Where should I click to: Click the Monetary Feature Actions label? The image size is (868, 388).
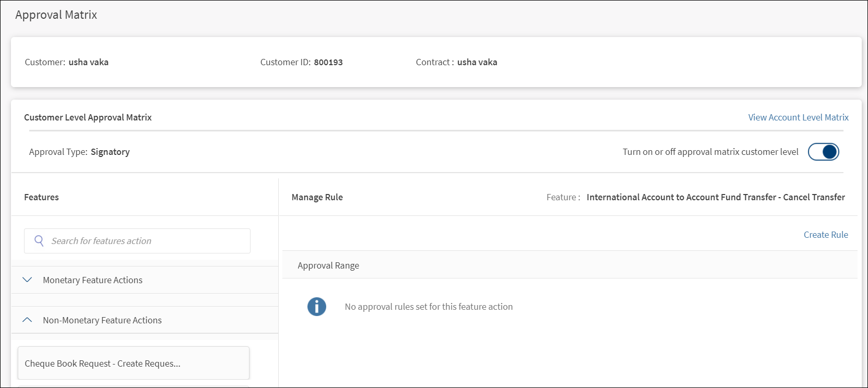[x=92, y=280]
